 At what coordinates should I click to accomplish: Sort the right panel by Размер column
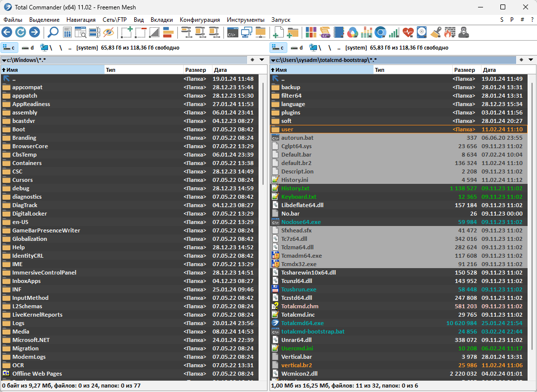tap(465, 70)
